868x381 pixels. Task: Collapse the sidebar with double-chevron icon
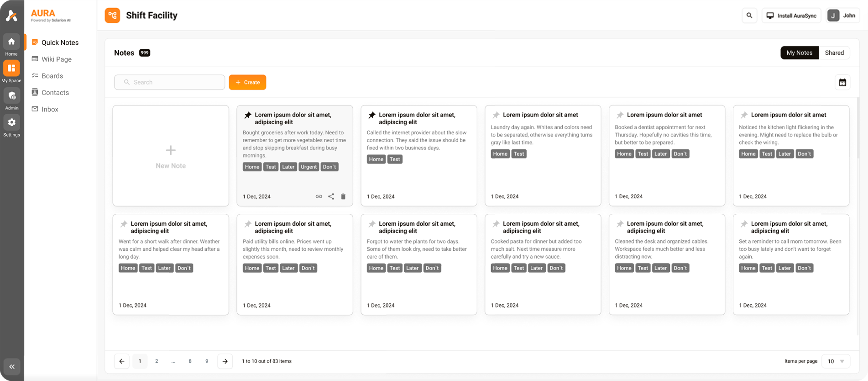pos(12,366)
